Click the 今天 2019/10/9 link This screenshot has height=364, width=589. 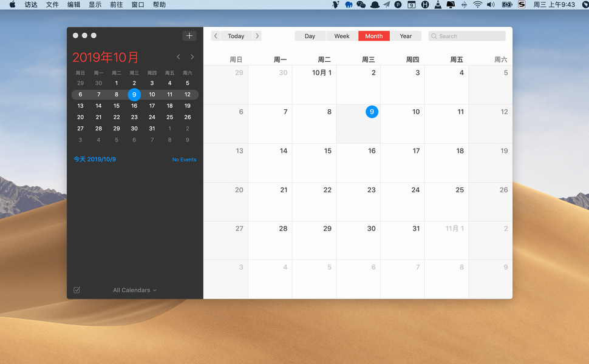point(95,159)
